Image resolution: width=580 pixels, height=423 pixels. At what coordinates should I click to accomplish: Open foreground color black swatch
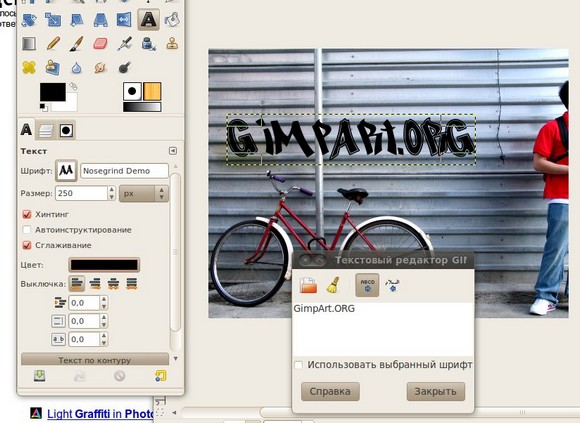tap(53, 92)
